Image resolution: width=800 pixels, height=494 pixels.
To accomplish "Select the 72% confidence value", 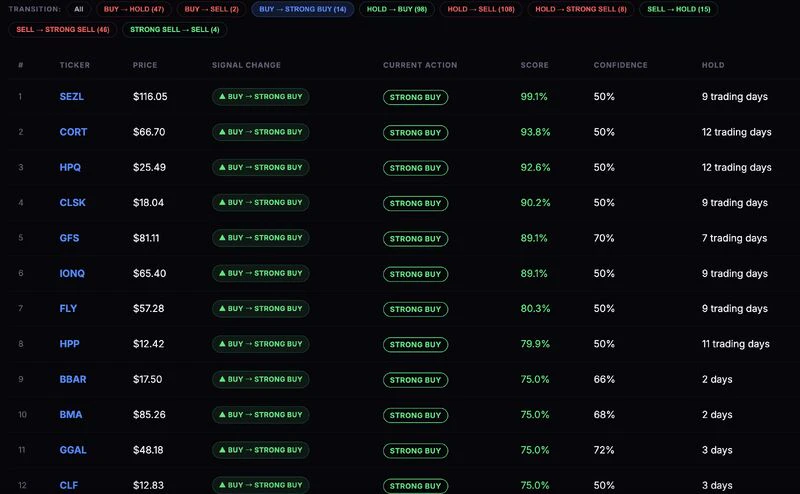I will 604,450.
